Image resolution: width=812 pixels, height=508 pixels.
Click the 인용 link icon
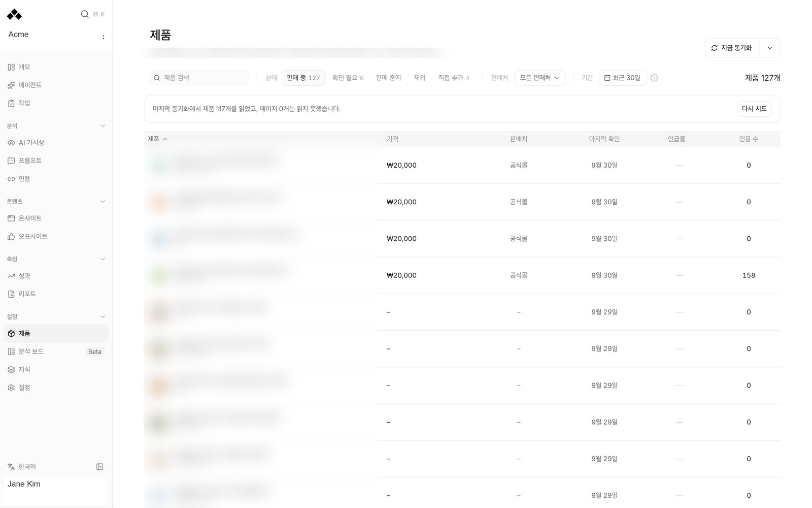[x=11, y=179]
